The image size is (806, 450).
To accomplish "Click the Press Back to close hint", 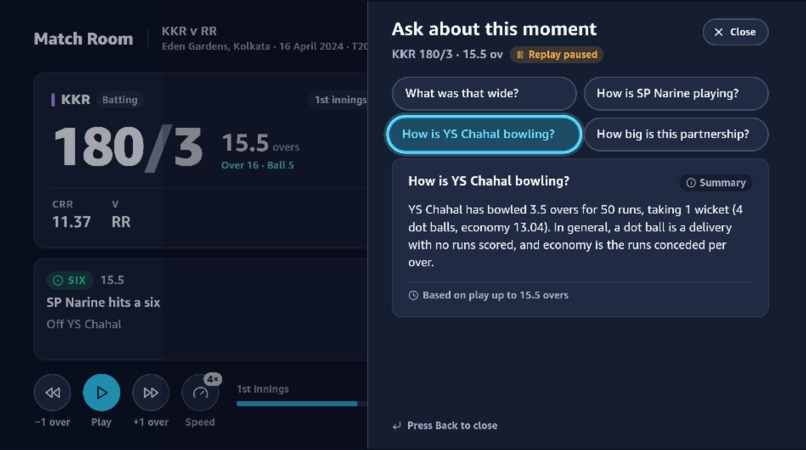I will click(x=445, y=426).
